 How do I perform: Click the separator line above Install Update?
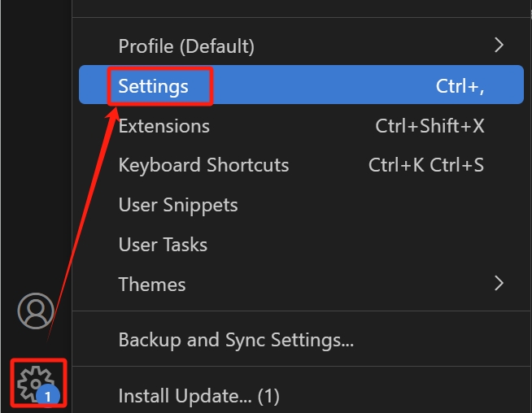click(x=301, y=366)
